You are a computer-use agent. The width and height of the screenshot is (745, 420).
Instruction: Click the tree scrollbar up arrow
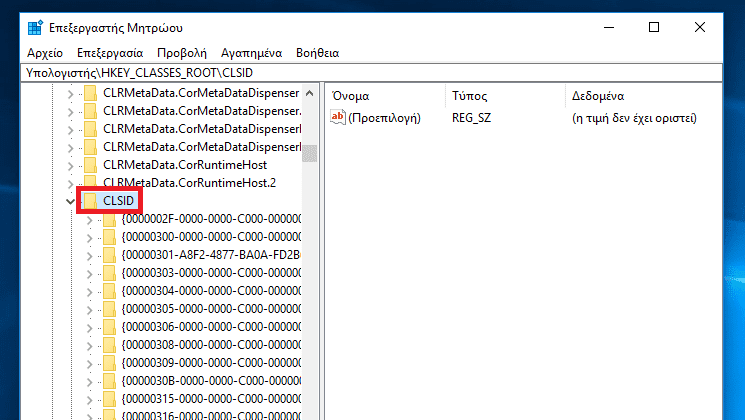coord(310,93)
